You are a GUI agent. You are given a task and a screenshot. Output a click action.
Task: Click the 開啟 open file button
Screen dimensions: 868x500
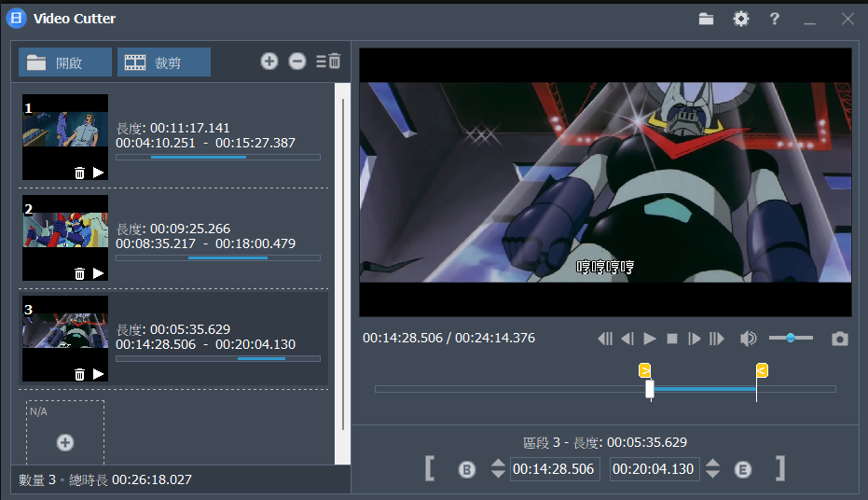coord(64,62)
